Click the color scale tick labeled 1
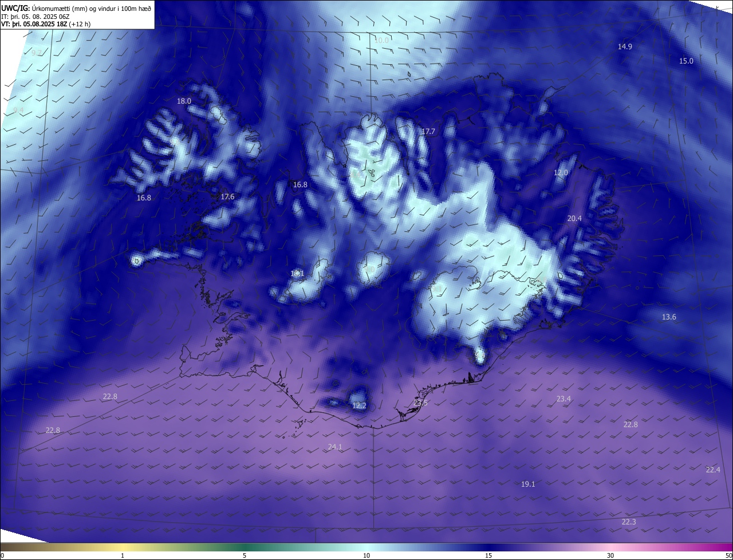Viewport: 733px width, 560px height. click(x=123, y=555)
